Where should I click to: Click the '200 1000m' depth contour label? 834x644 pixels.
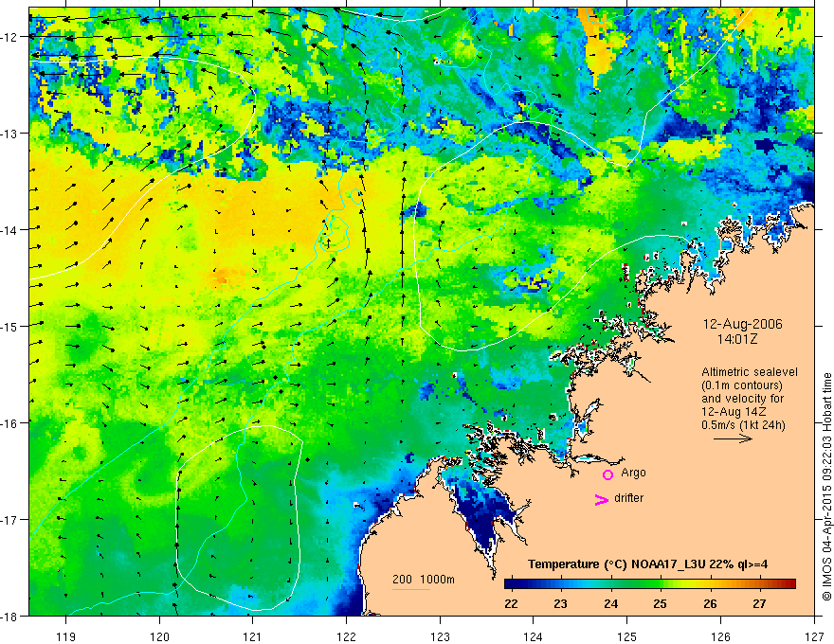424,580
